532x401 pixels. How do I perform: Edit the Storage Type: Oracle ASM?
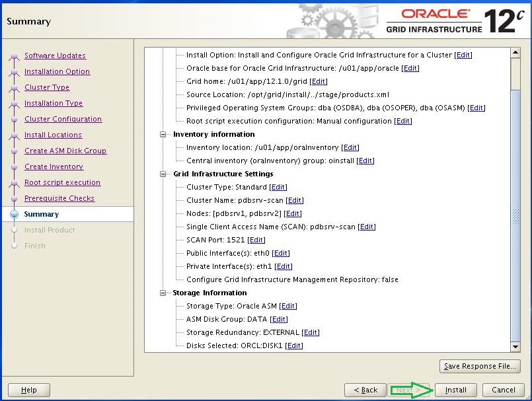[x=288, y=307]
